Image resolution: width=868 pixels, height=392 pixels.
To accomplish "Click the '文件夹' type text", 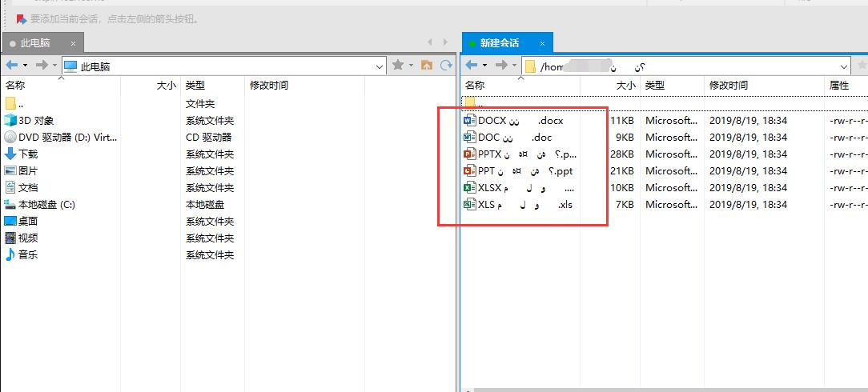I will point(200,104).
